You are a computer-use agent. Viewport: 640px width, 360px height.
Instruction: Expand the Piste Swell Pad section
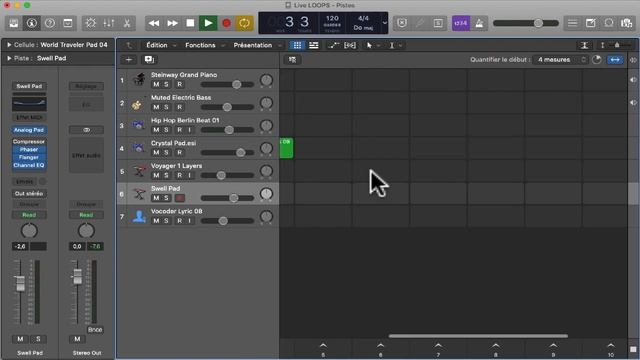[x=9, y=58]
